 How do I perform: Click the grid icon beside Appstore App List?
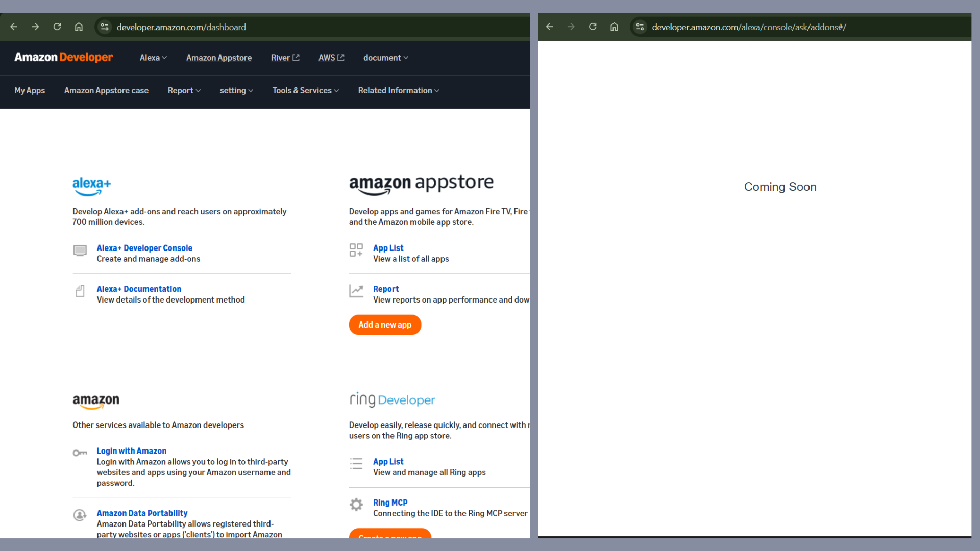tap(356, 250)
